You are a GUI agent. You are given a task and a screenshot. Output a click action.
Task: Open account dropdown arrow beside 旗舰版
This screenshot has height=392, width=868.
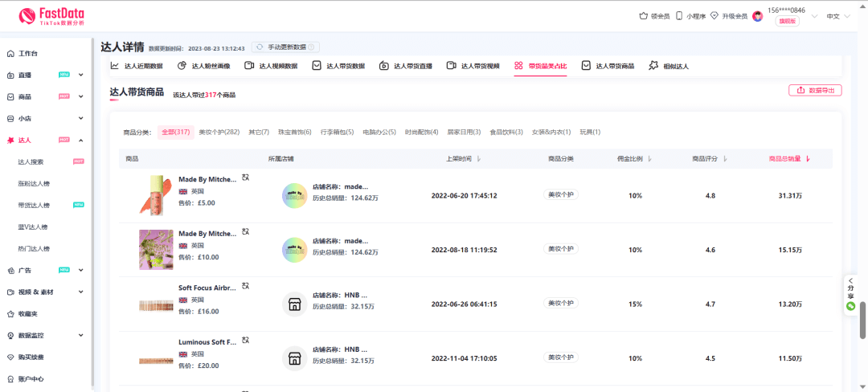point(814,17)
